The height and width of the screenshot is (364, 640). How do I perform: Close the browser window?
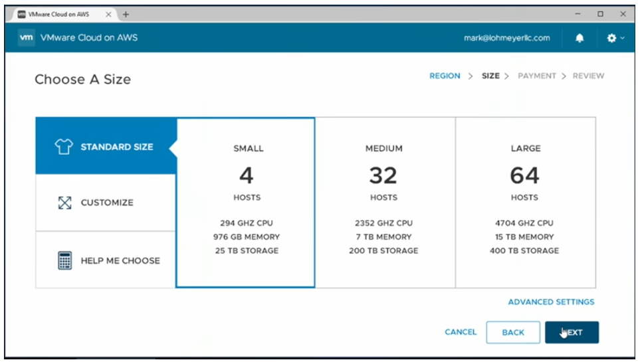(623, 14)
